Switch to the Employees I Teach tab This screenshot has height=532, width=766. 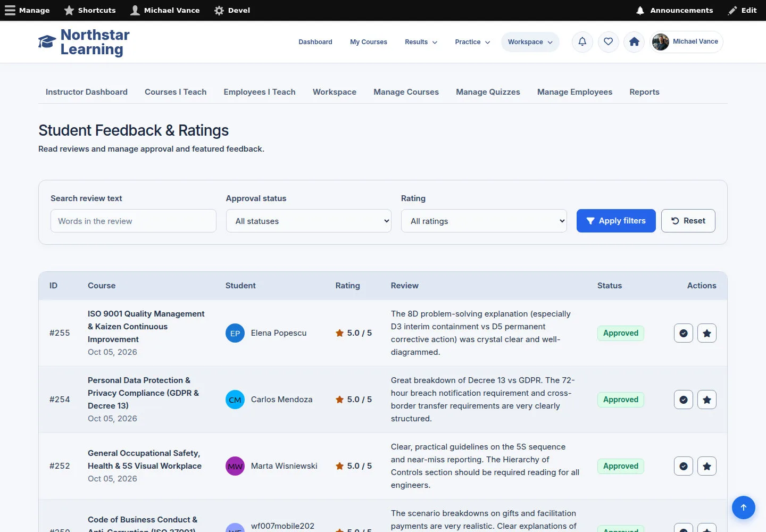(260, 92)
